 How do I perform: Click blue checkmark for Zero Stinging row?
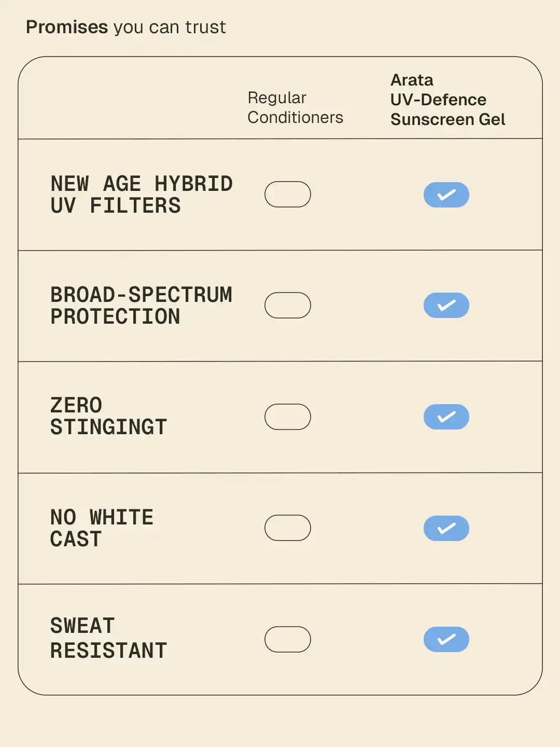pos(446,417)
